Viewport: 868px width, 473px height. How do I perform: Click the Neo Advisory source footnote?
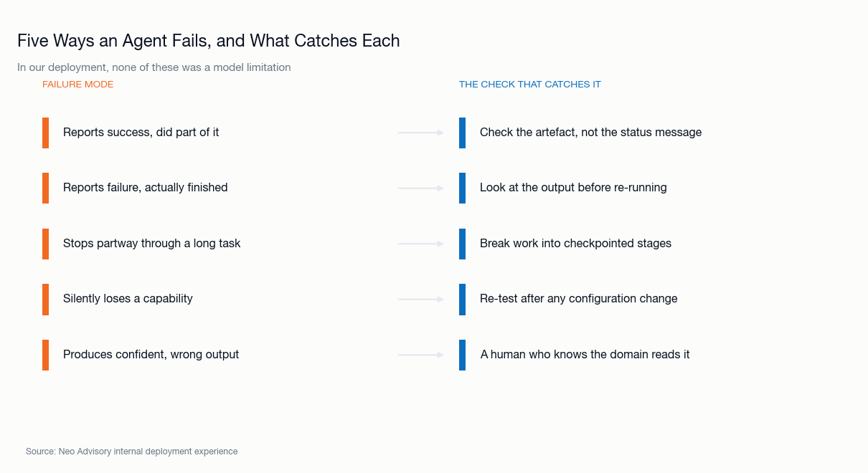131,451
